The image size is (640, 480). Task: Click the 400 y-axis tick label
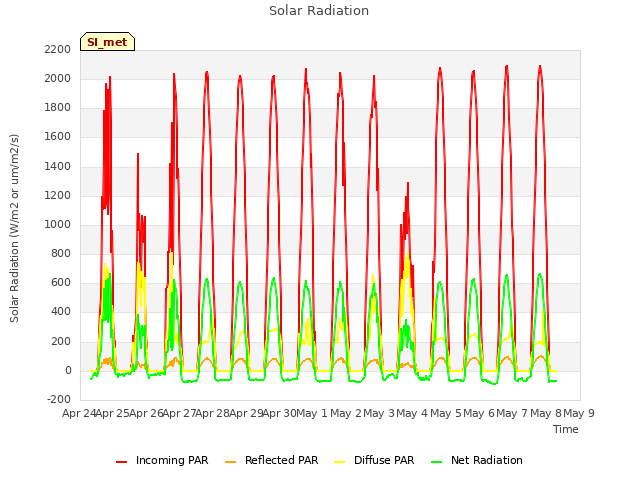[61, 312]
